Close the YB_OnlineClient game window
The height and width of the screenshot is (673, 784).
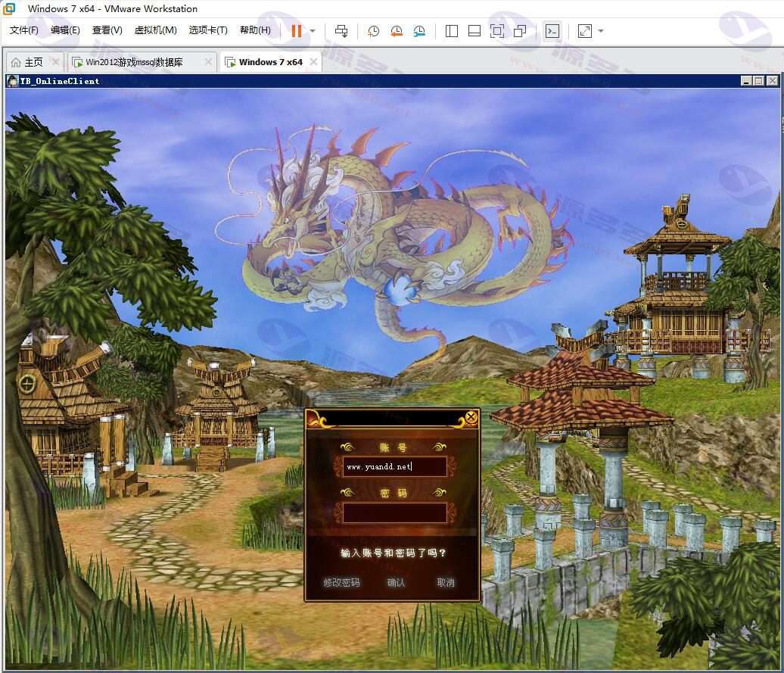point(773,80)
